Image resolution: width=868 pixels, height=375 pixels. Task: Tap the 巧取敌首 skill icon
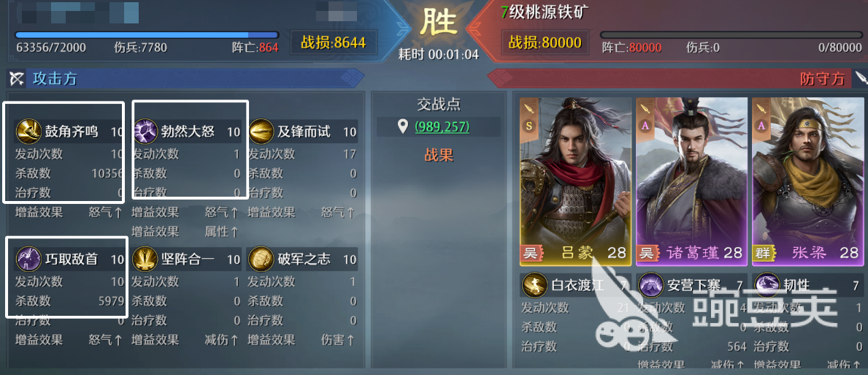click(28, 259)
